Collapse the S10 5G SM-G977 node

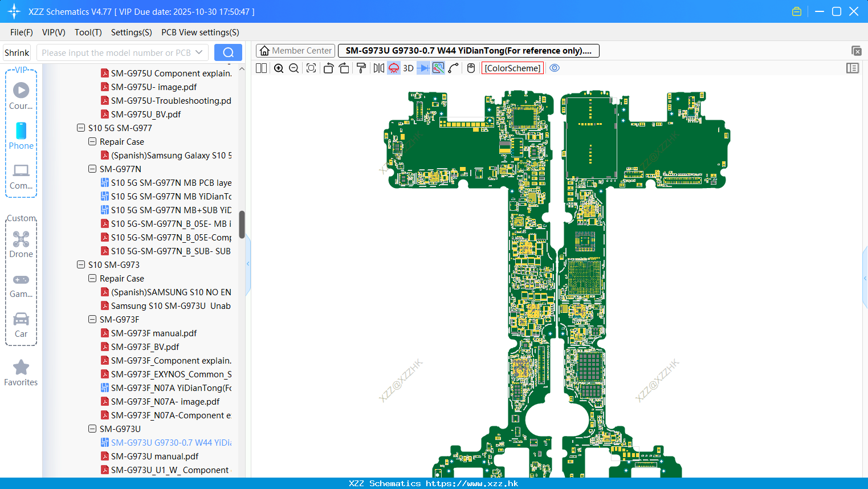tap(81, 128)
